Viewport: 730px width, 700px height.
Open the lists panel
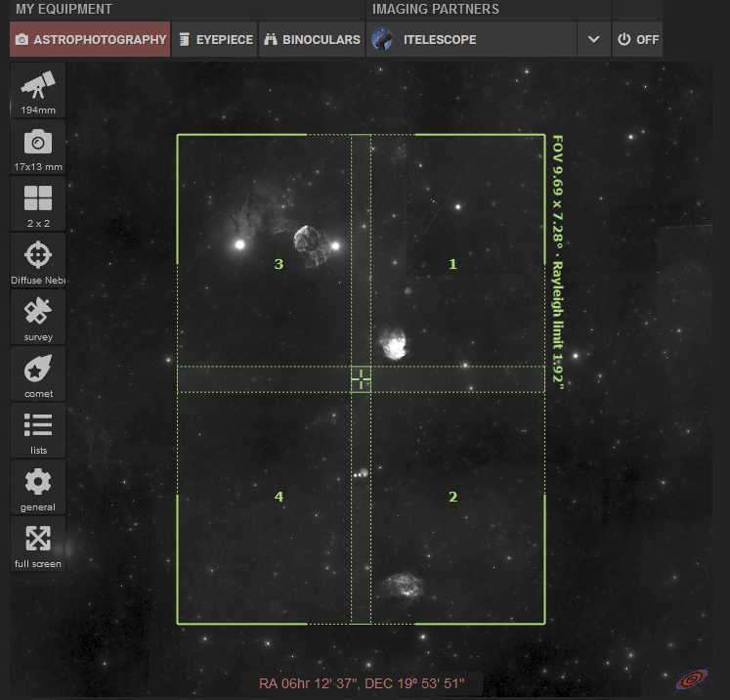[38, 431]
